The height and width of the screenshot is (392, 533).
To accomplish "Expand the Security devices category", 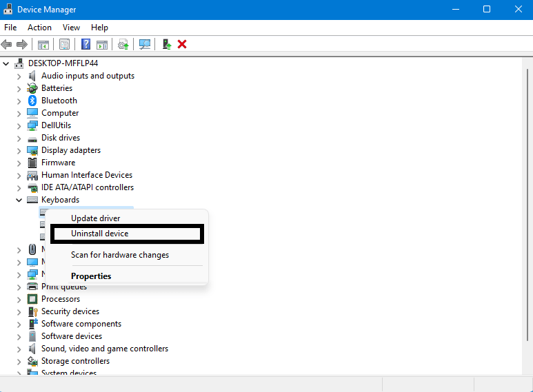I will pos(19,312).
